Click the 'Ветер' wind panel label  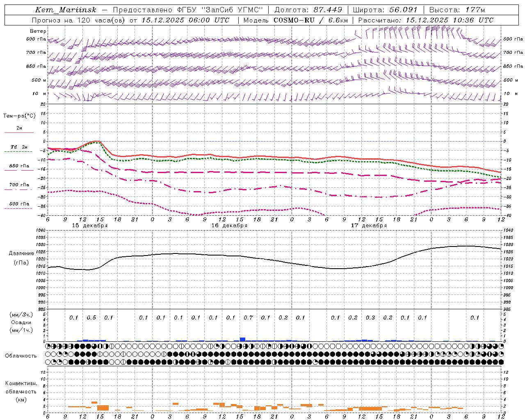point(38,31)
